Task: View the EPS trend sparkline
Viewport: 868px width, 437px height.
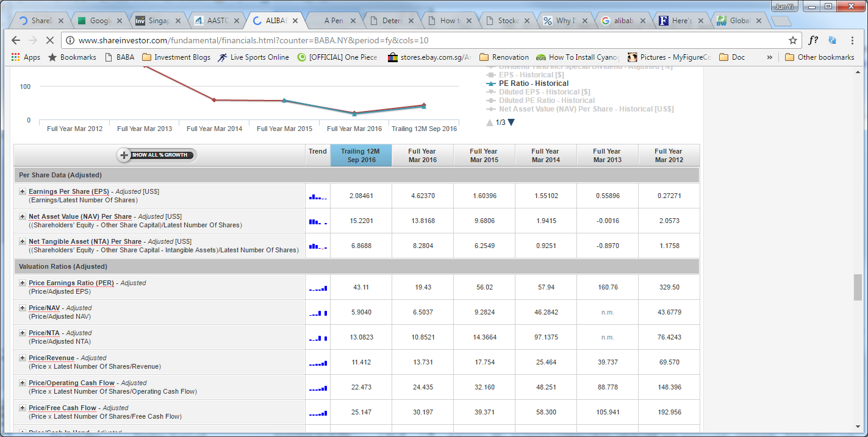Action: [318, 196]
